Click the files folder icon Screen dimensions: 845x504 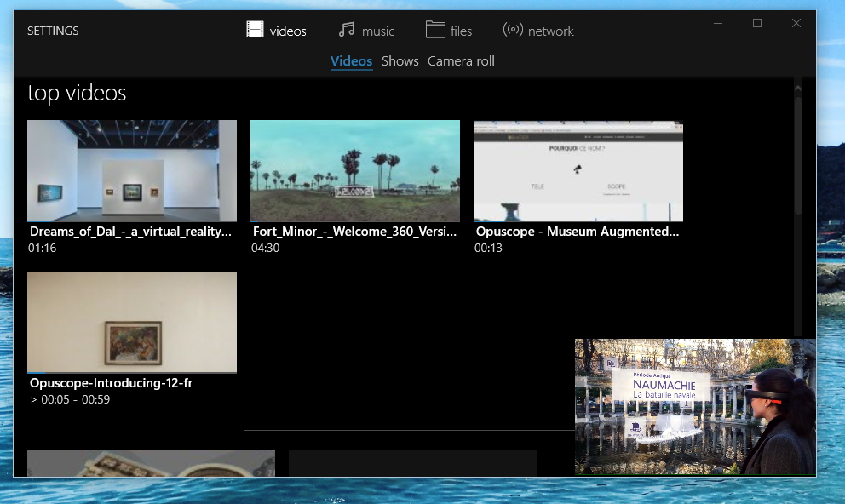435,30
